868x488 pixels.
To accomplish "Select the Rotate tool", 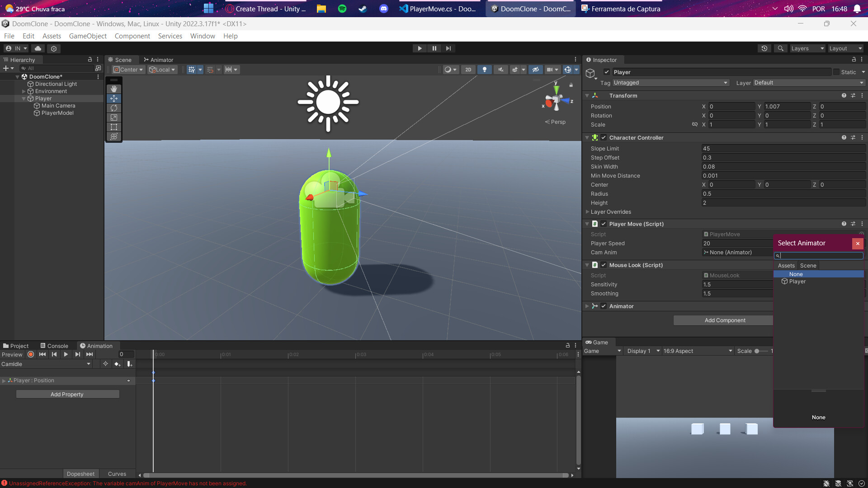I will click(113, 108).
